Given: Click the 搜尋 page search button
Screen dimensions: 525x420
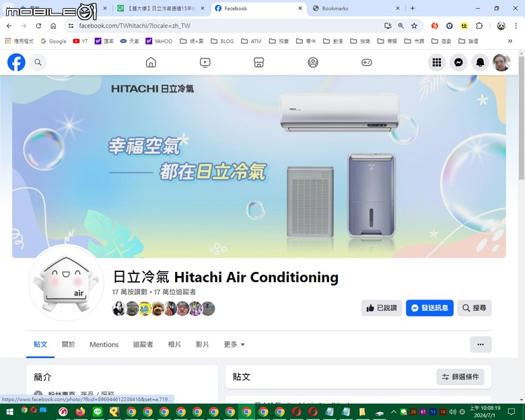Looking at the screenshot, I should (475, 308).
